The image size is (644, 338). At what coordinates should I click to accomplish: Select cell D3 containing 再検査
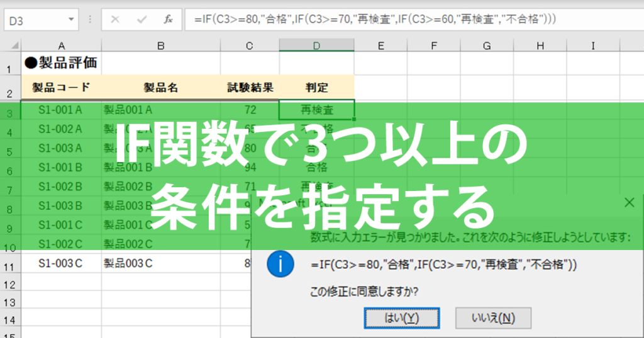point(316,109)
